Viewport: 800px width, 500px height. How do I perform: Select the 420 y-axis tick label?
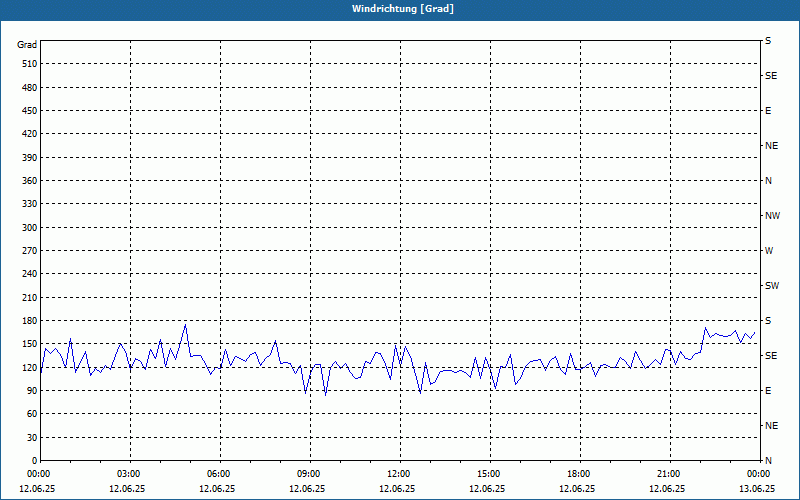(30, 134)
